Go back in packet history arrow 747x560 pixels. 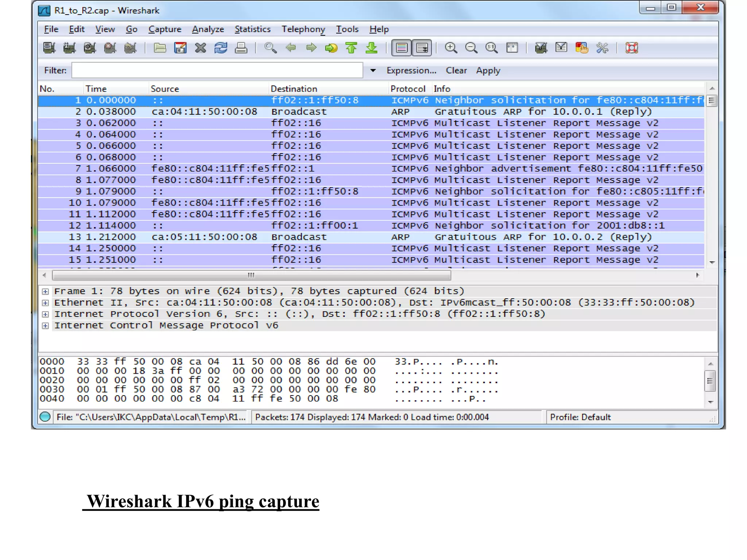(x=291, y=48)
